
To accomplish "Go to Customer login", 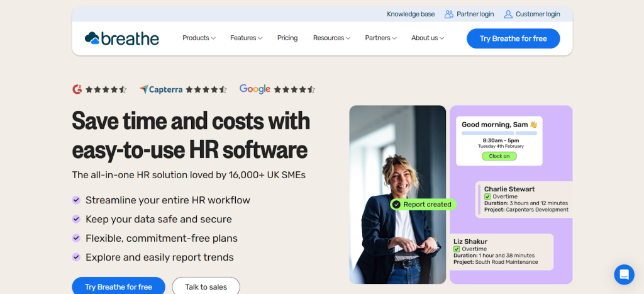I will tap(538, 14).
